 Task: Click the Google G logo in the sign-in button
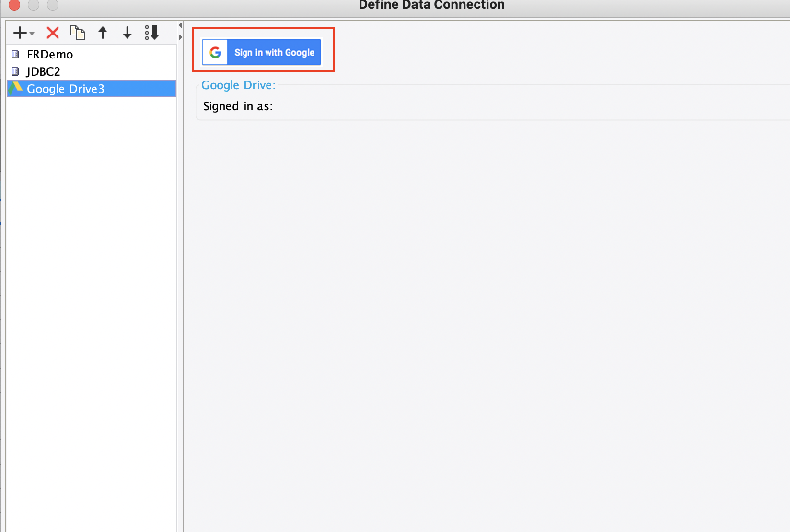click(x=215, y=52)
